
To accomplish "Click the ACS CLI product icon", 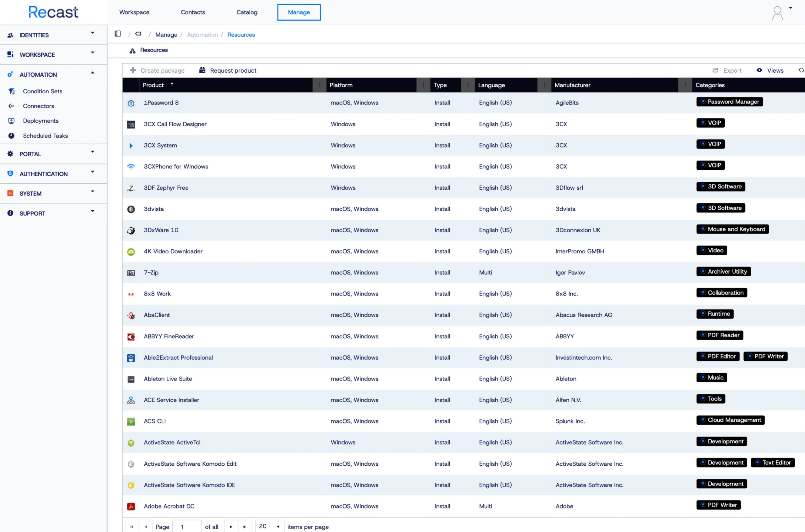I will (x=131, y=422).
